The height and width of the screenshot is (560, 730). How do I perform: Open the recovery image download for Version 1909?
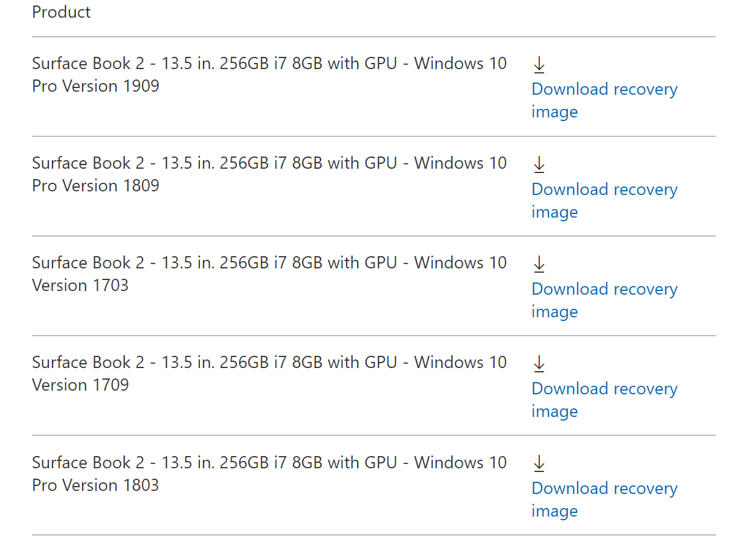click(x=604, y=100)
